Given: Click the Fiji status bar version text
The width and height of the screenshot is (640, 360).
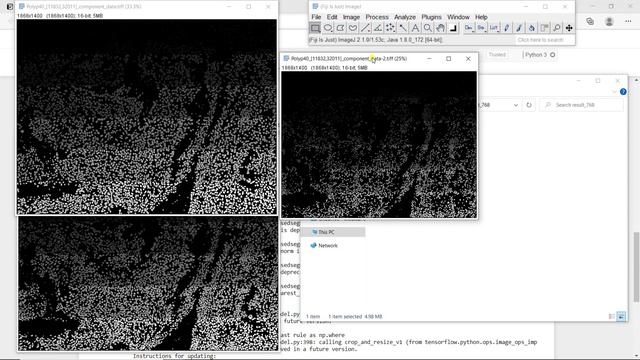Looking at the screenshot, I should pos(376,40).
